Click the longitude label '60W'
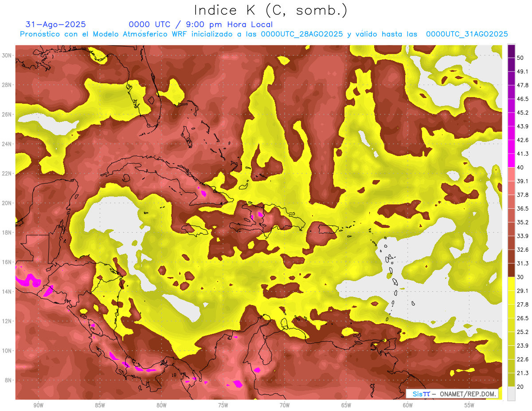Image resolution: width=532 pixels, height=411 pixels. pyautogui.click(x=408, y=405)
